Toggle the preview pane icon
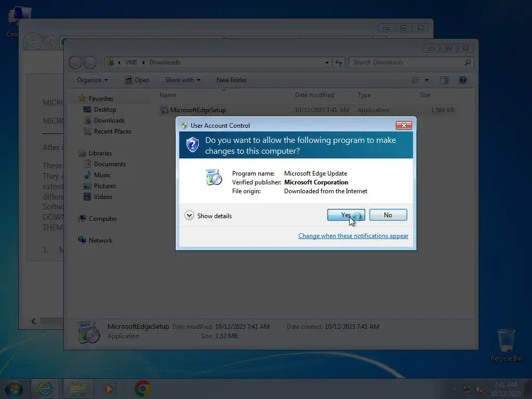The height and width of the screenshot is (399, 532). click(444, 80)
